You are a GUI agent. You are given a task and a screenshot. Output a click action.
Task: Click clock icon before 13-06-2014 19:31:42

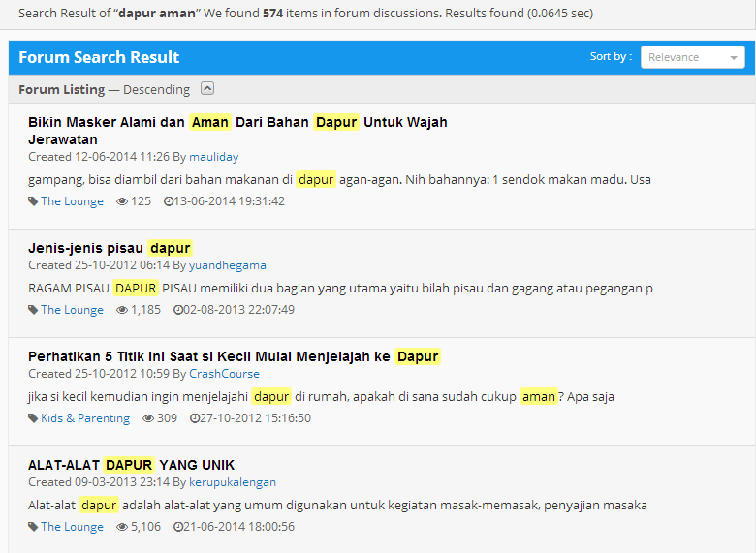pyautogui.click(x=169, y=201)
